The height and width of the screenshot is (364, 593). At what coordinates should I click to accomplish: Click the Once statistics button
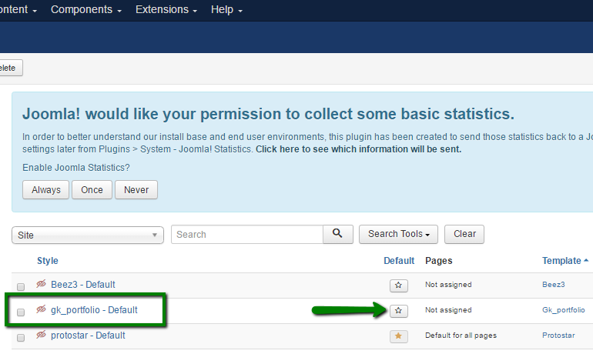point(92,190)
